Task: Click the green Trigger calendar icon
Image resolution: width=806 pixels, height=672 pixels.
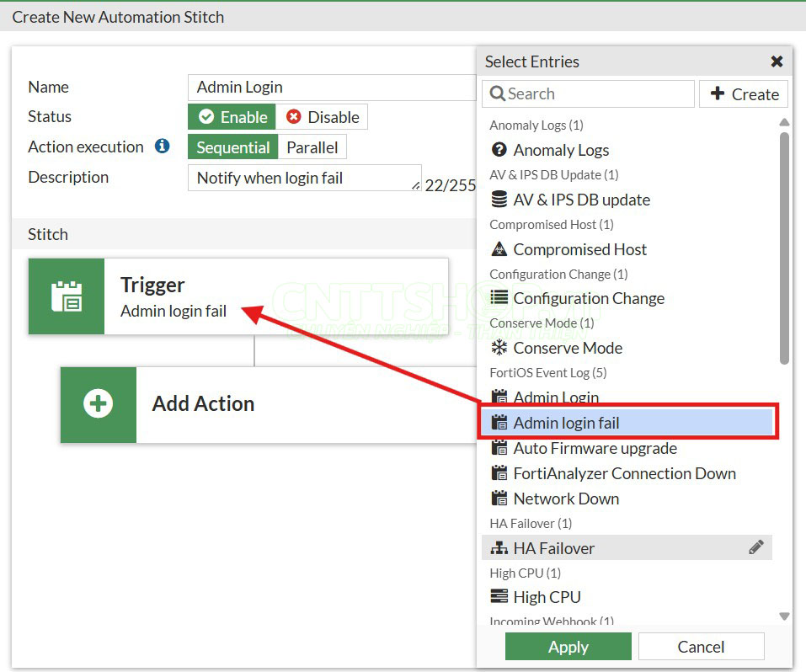Action: 67,296
